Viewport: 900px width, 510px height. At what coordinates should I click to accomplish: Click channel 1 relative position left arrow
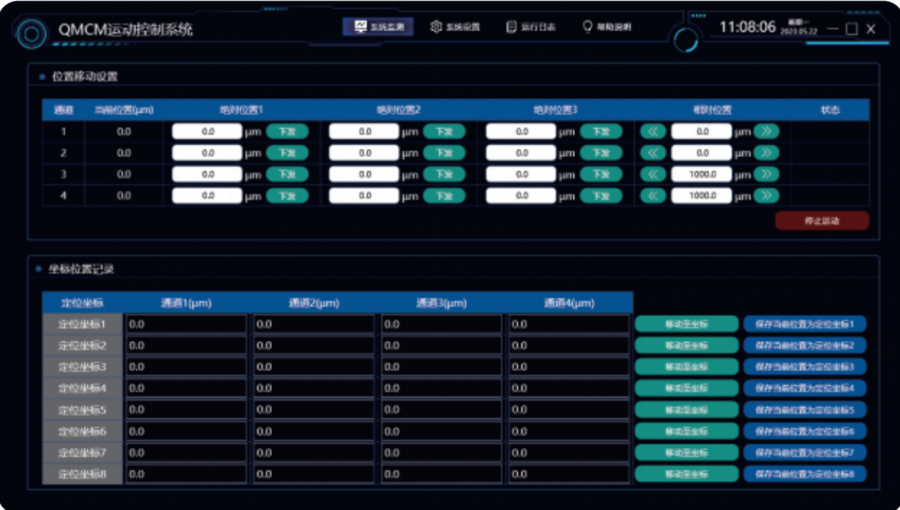pyautogui.click(x=653, y=131)
